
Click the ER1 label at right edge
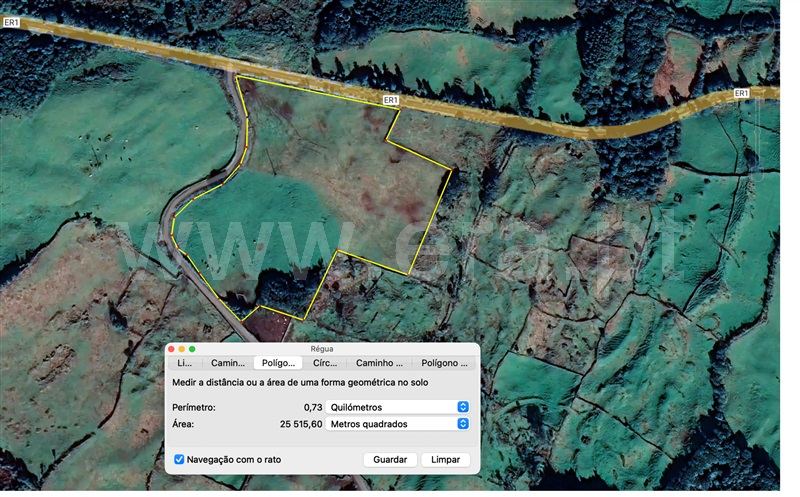point(741,93)
